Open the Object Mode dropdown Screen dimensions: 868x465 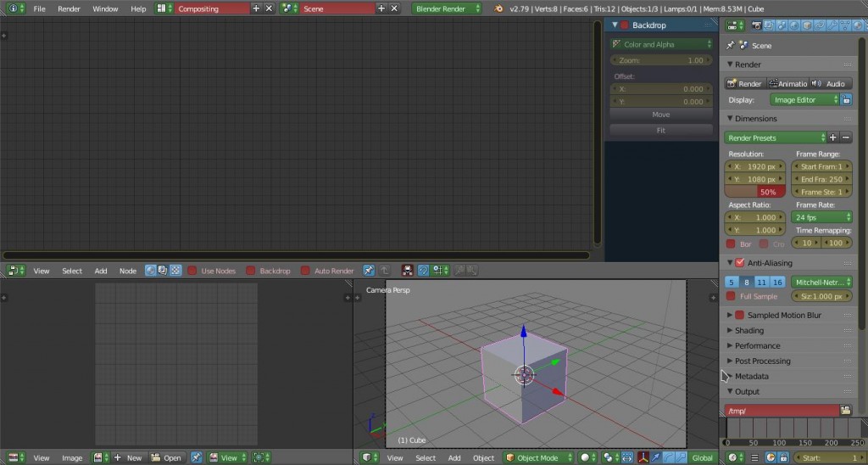(538, 457)
